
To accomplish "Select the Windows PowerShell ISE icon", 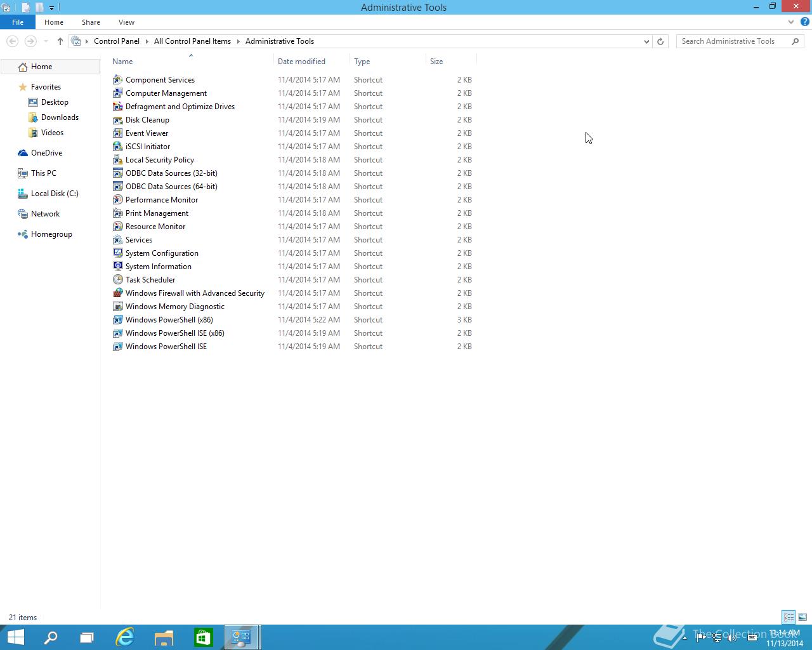I will (x=117, y=347).
